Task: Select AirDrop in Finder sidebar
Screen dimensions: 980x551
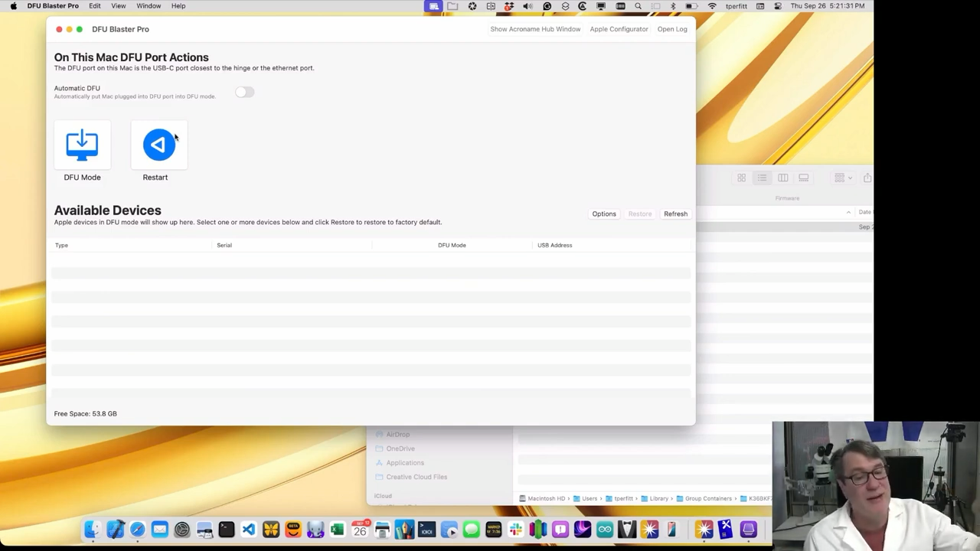Action: click(x=397, y=435)
